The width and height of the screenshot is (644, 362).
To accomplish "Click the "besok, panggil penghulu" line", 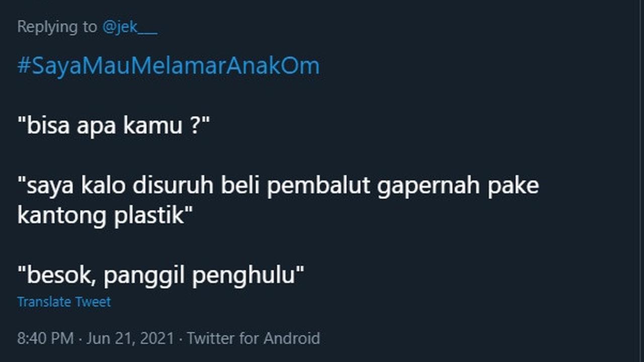I will 161,276.
